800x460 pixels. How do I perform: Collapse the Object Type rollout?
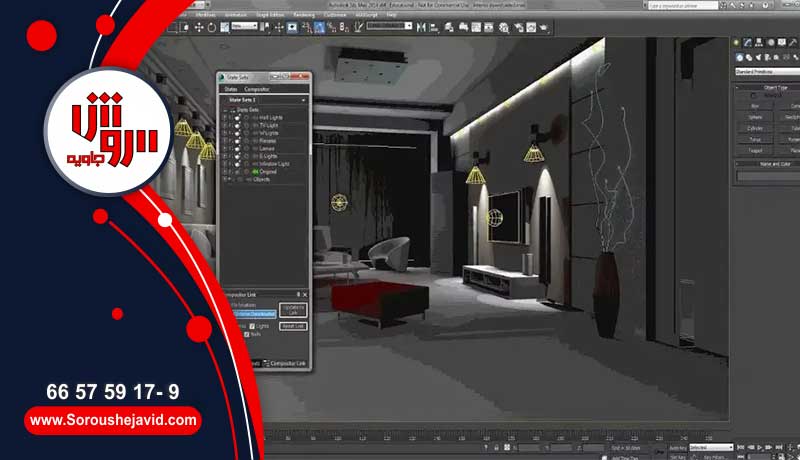coord(768,87)
